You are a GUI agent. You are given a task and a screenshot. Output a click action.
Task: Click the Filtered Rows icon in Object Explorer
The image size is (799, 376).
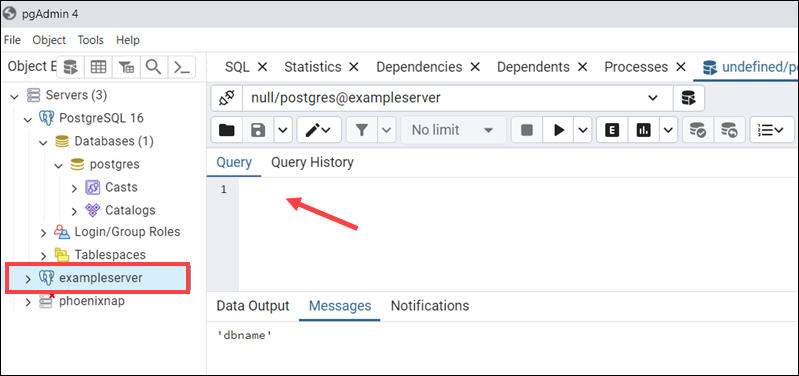(x=126, y=67)
